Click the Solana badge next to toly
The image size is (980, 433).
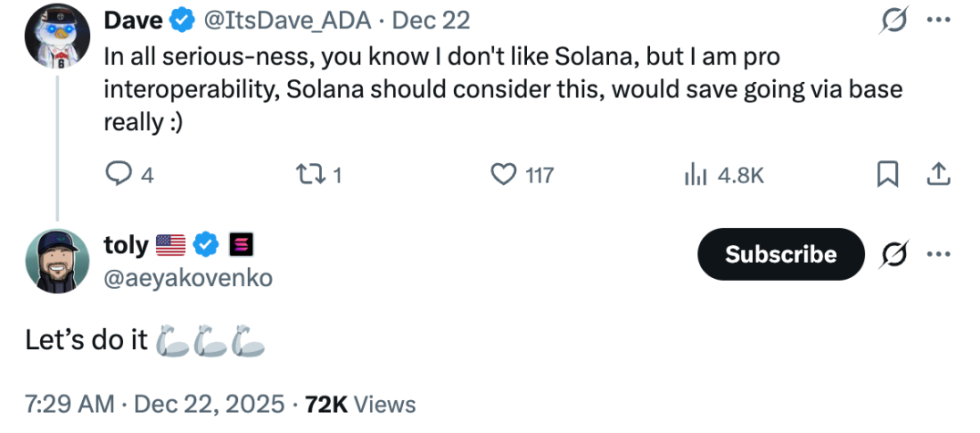point(242,244)
